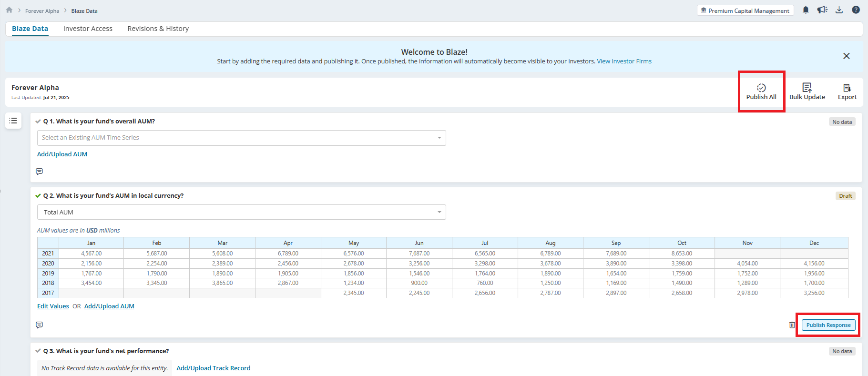Click the Export button
Viewport: 868px width, 376px height.
tap(847, 91)
